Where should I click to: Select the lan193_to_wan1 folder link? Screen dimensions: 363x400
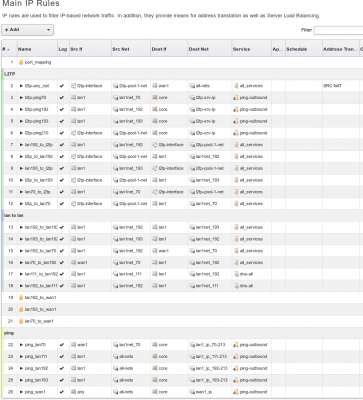tap(40, 310)
